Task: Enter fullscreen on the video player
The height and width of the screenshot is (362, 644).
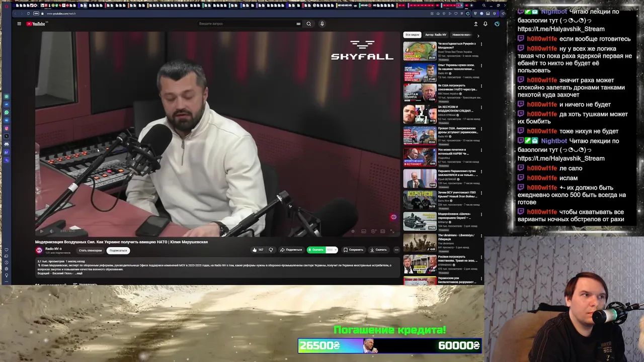Action: tap(392, 231)
